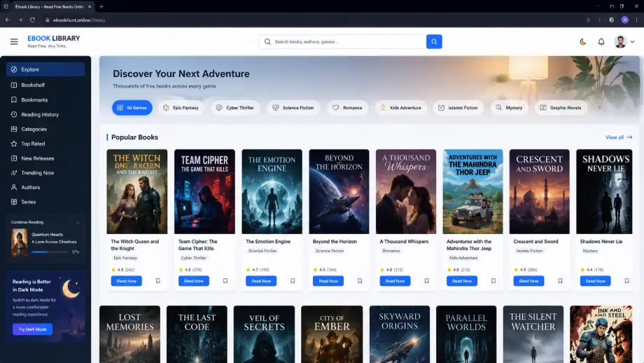644x363 pixels.
Task: Open the hamburger menu icon
Action: 14,41
